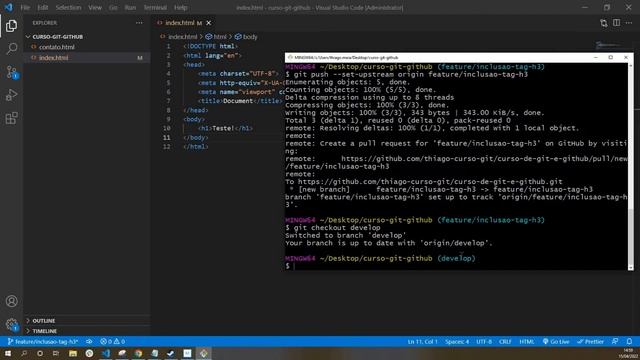
Task: Click the title Document line in editor
Action: 240,101
